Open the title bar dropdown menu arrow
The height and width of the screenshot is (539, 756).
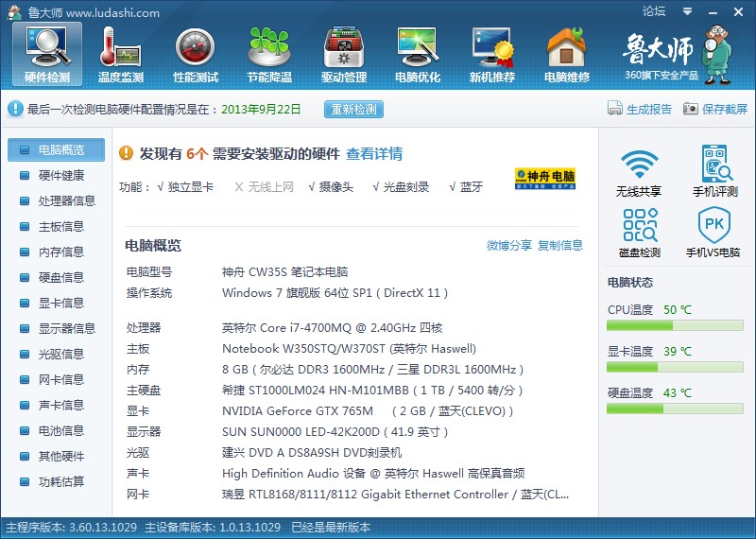(x=688, y=11)
